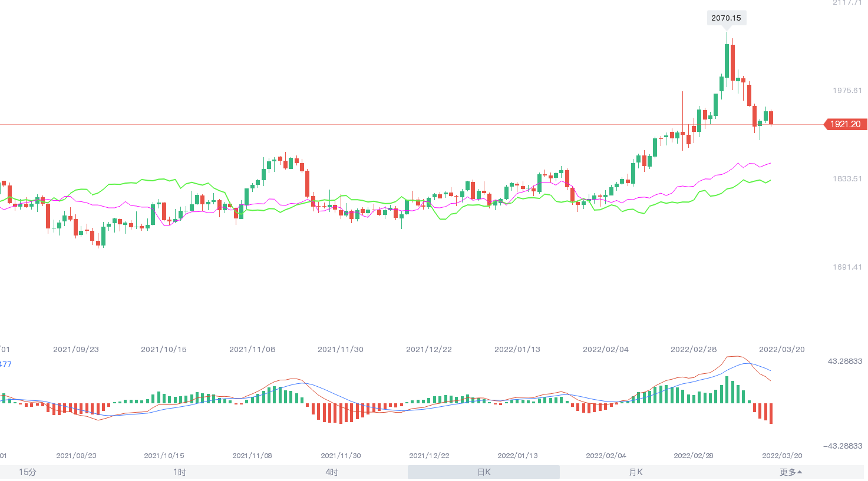868x481 pixels.
Task: Click the -43.28833 MACD lower scale label
Action: point(843,446)
